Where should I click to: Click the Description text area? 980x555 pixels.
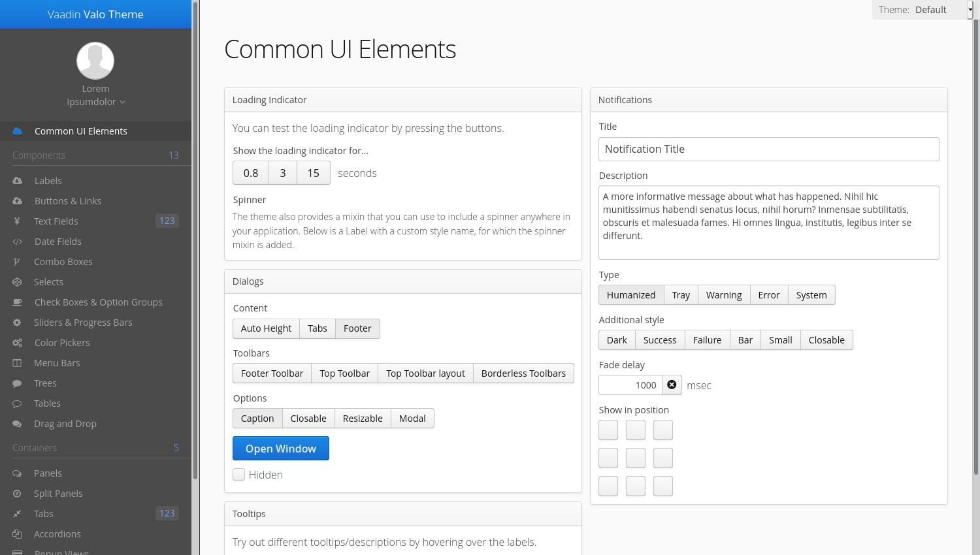coord(769,223)
